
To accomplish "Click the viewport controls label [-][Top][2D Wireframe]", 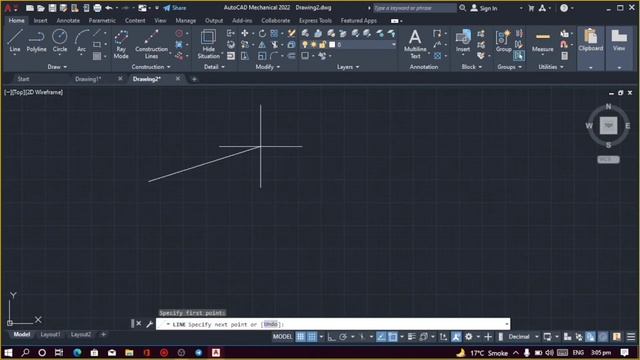I will 33,93.
